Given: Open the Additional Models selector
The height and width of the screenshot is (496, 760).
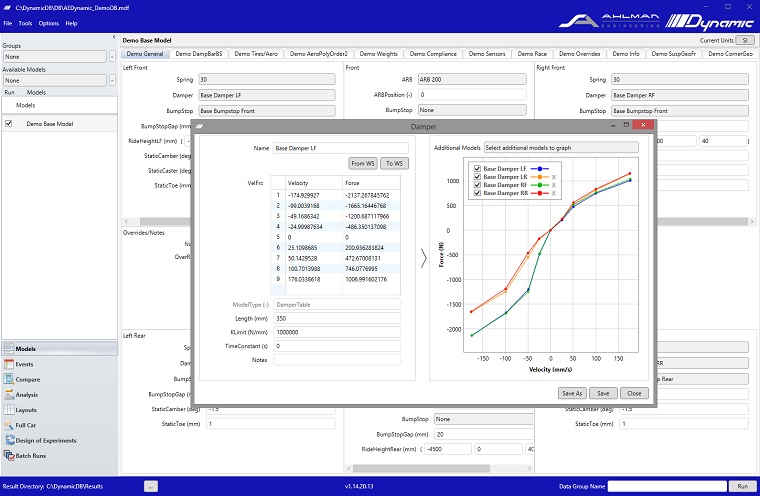Looking at the screenshot, I should point(560,147).
